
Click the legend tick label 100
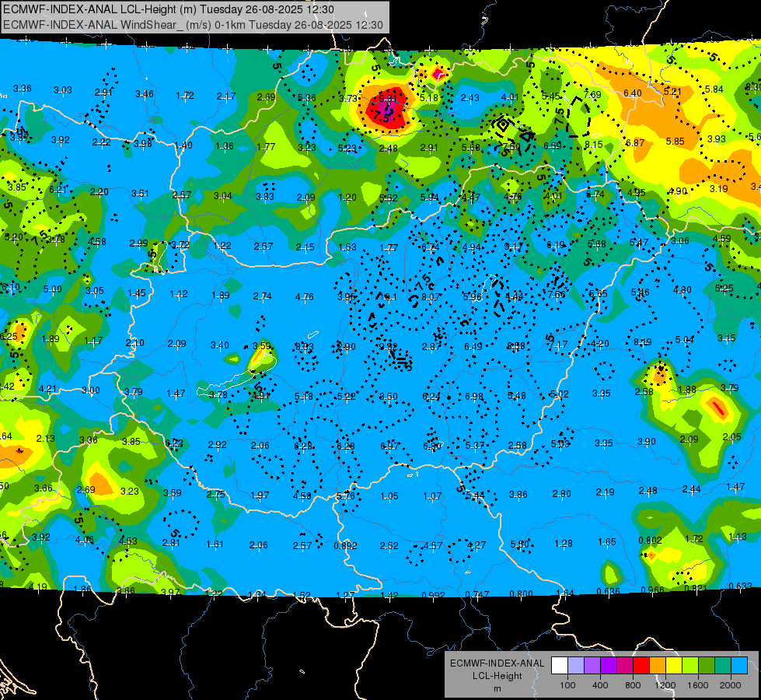567,685
